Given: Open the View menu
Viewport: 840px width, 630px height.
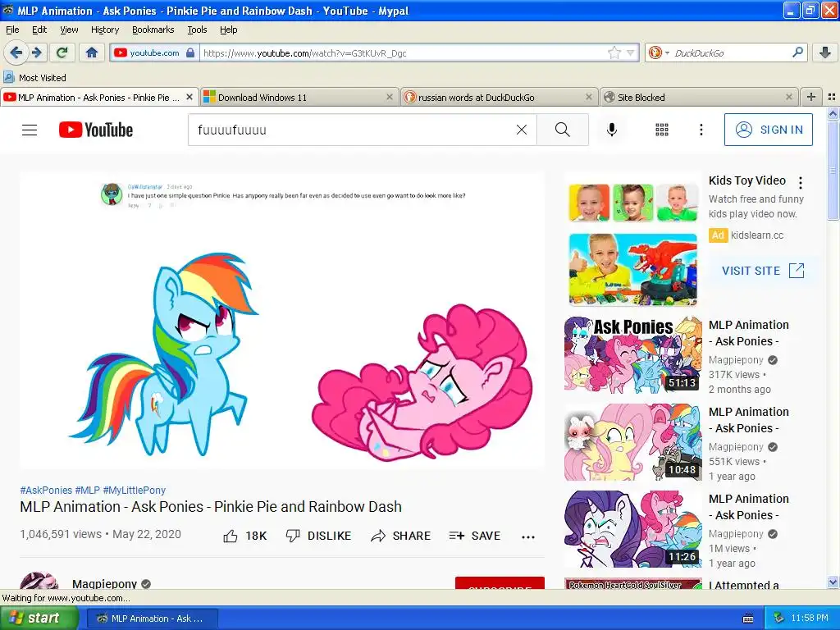Looking at the screenshot, I should pos(69,30).
